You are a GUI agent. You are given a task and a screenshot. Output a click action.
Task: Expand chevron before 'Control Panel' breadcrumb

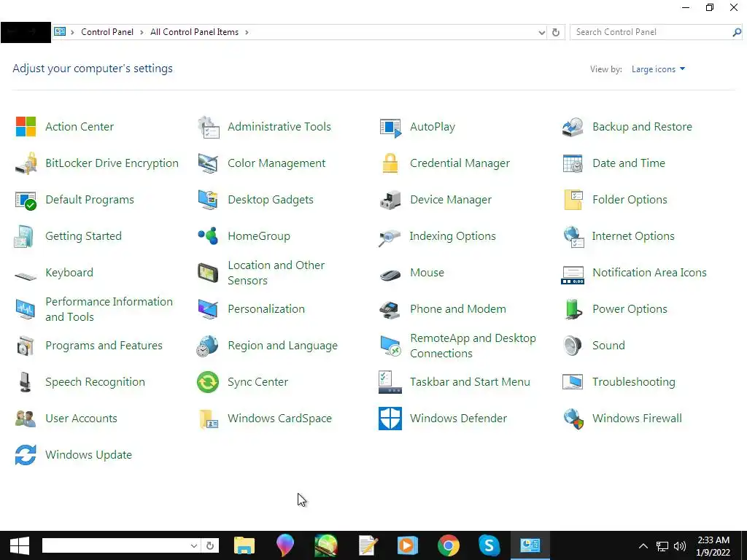coord(72,32)
